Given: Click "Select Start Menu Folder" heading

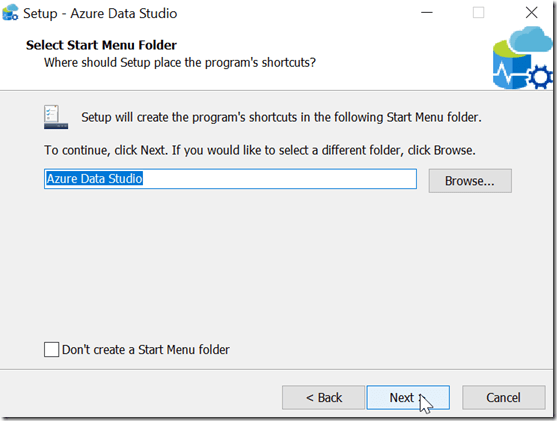Looking at the screenshot, I should coord(101,45).
